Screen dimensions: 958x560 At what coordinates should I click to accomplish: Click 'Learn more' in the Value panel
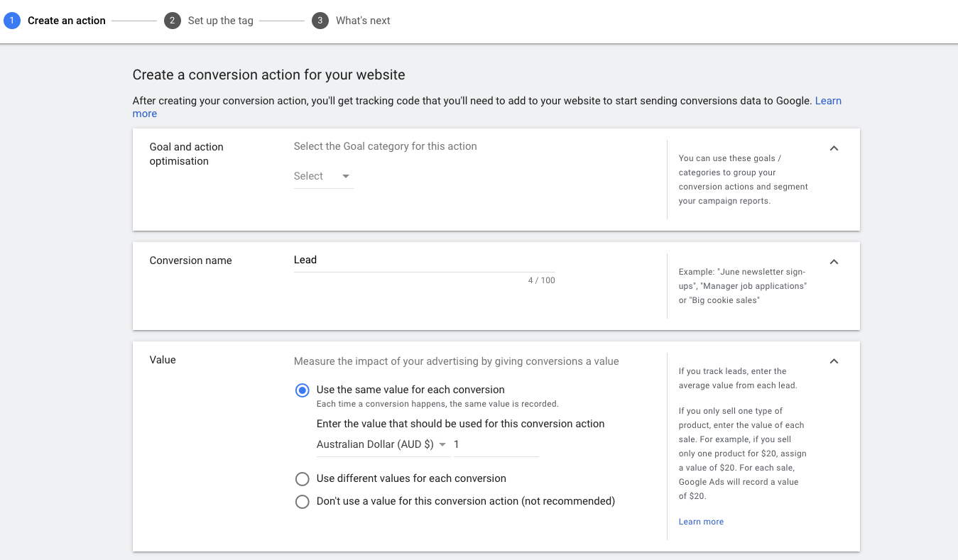pyautogui.click(x=701, y=521)
